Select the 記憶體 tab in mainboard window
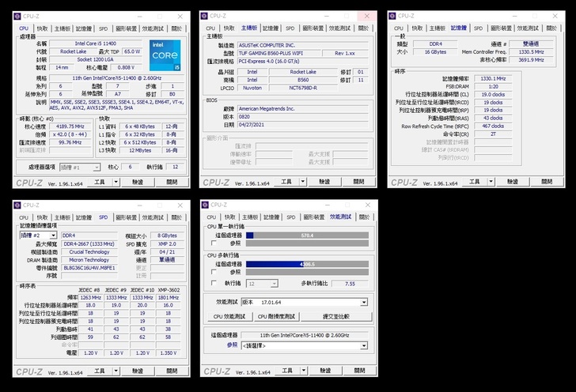Screen dimensions: 576x392 pyautogui.click(x=271, y=28)
